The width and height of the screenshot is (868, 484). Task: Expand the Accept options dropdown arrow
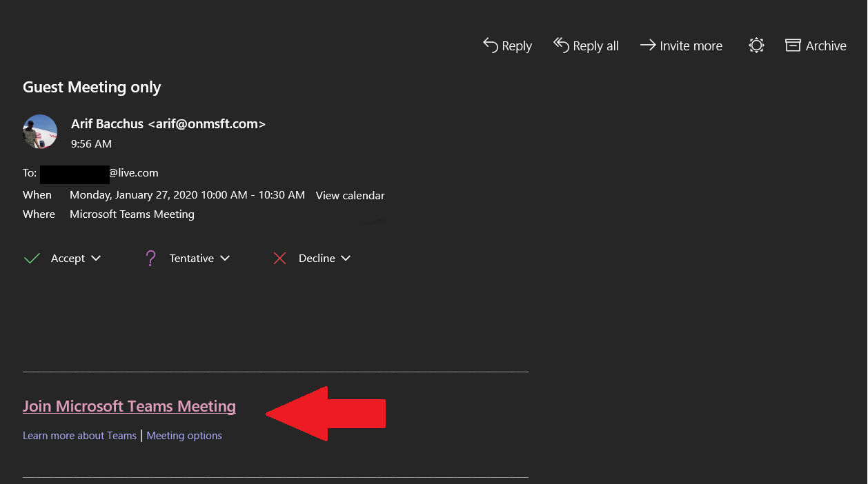(x=96, y=259)
